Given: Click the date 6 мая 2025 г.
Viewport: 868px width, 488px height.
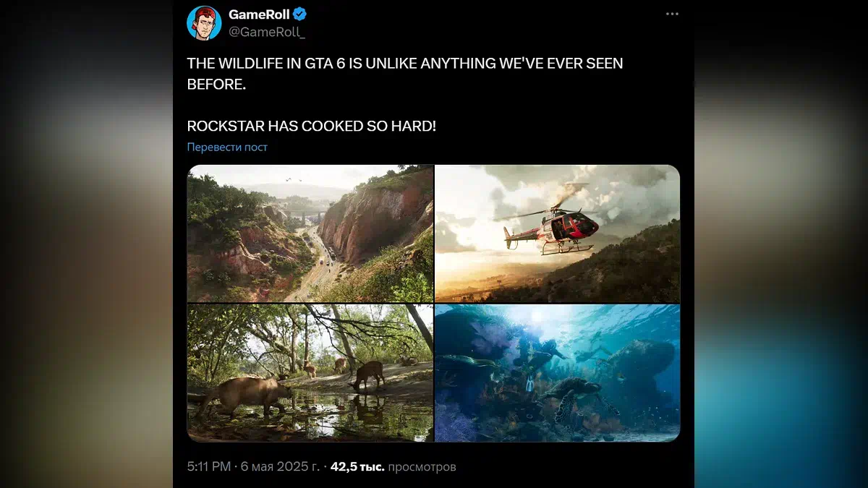Looking at the screenshot, I should tap(278, 467).
